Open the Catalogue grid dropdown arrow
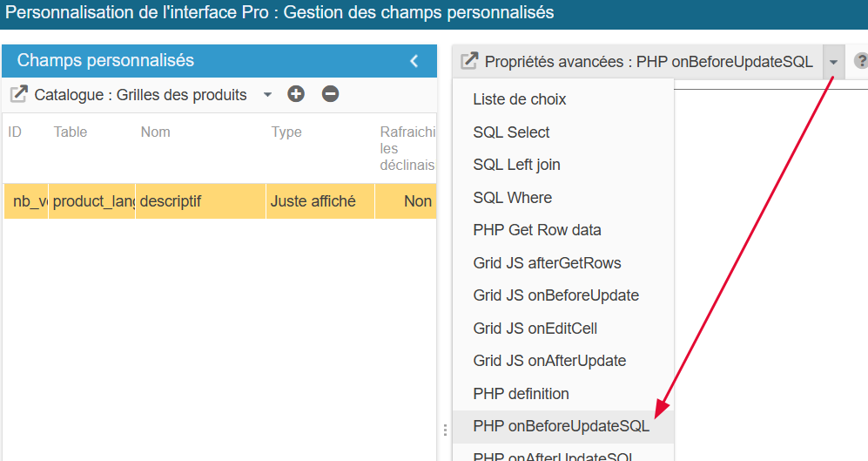This screenshot has height=461, width=868. 267,94
